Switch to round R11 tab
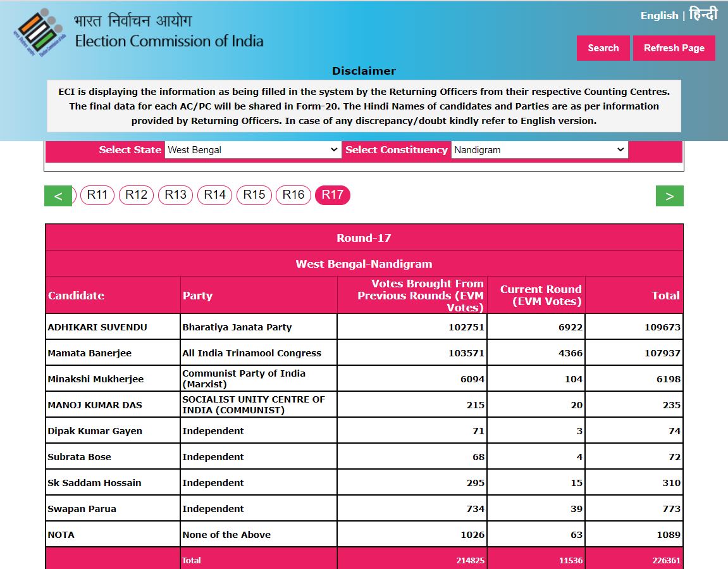728x569 pixels. pyautogui.click(x=97, y=195)
